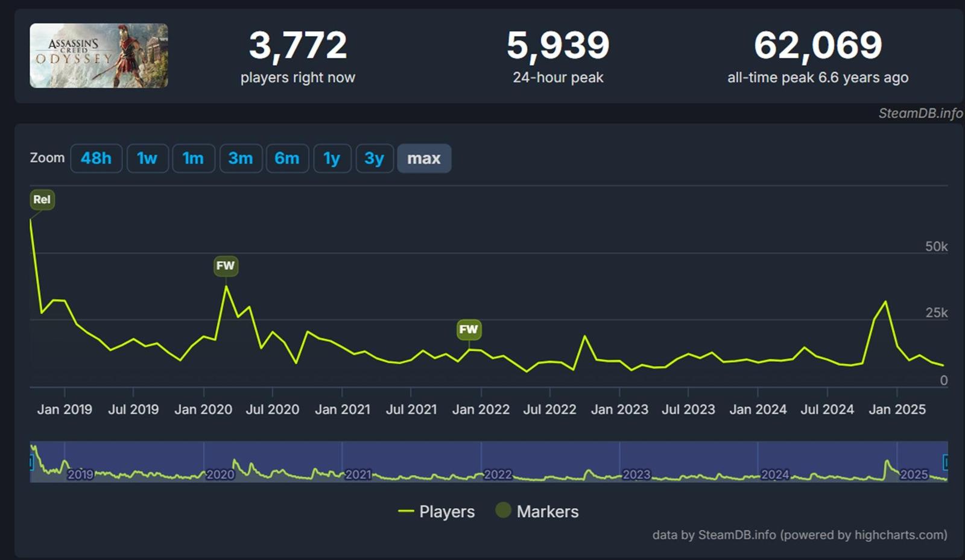
Task: Set chart zoom to 1w
Action: [147, 159]
